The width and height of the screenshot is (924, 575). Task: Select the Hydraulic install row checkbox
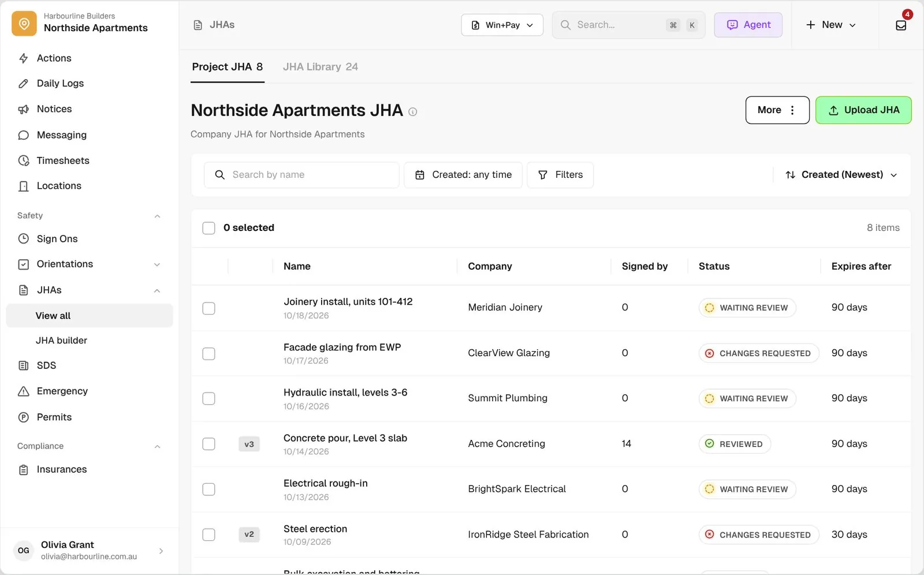tap(209, 398)
